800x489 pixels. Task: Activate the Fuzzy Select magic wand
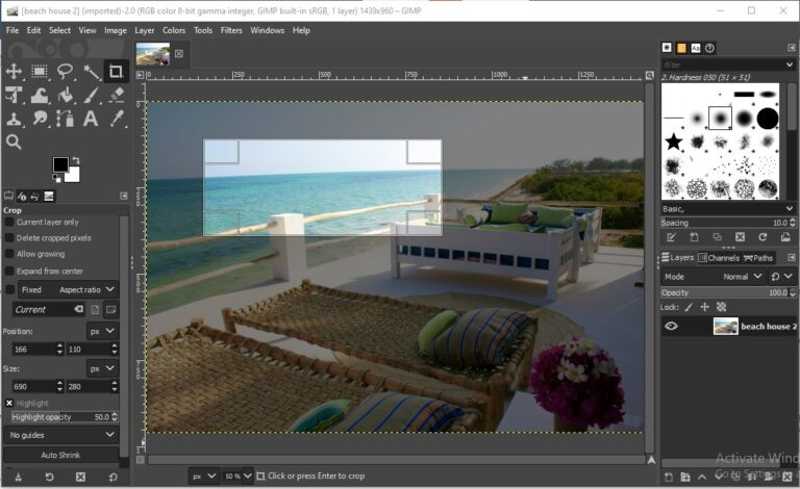91,71
